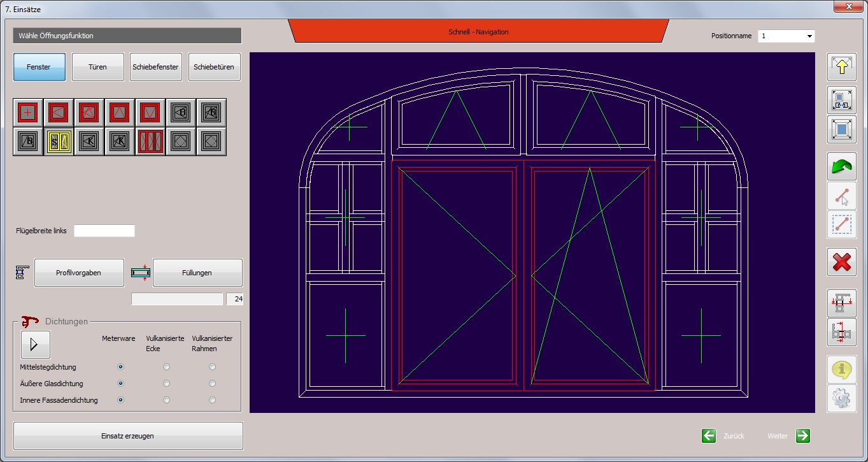Select the three-panel red window type icon
This screenshot has width=868, height=462.
coord(150,141)
